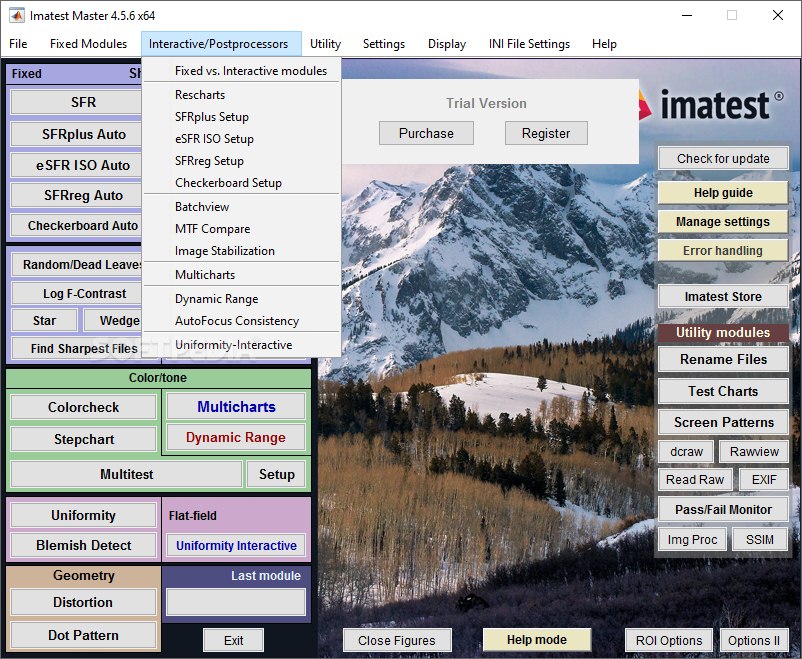Click the Setup button beside Multitest
The width and height of the screenshot is (802, 659).
tap(276, 474)
